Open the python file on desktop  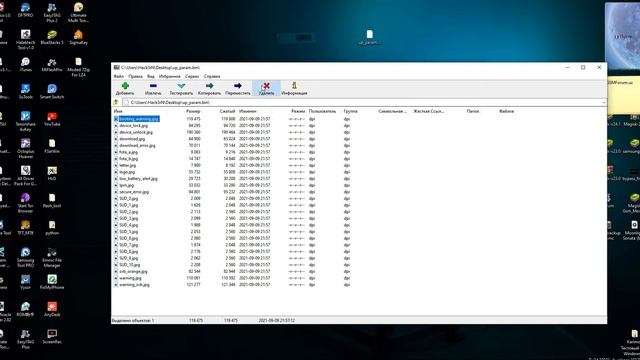click(x=52, y=227)
